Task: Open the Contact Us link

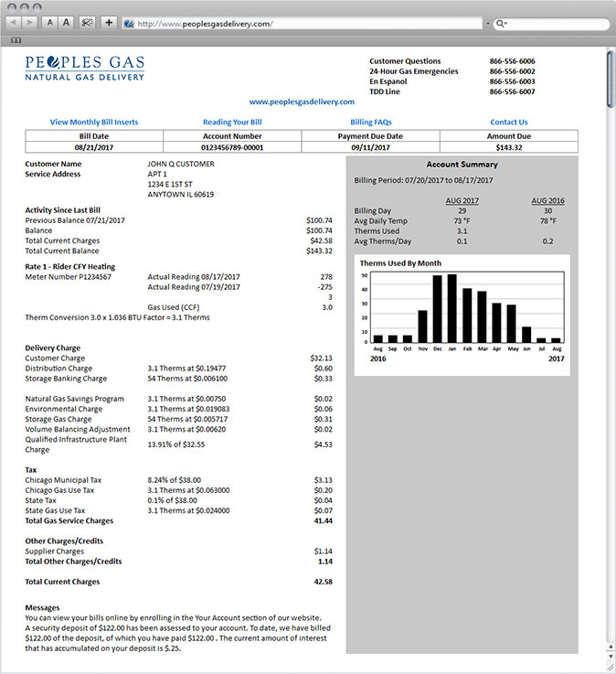Action: coord(509,122)
